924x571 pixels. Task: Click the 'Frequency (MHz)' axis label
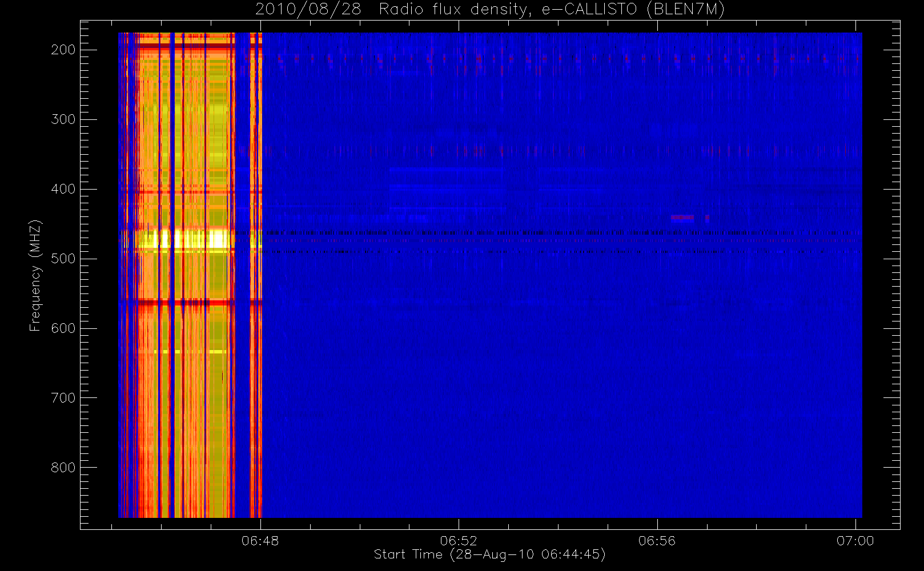[35, 275]
